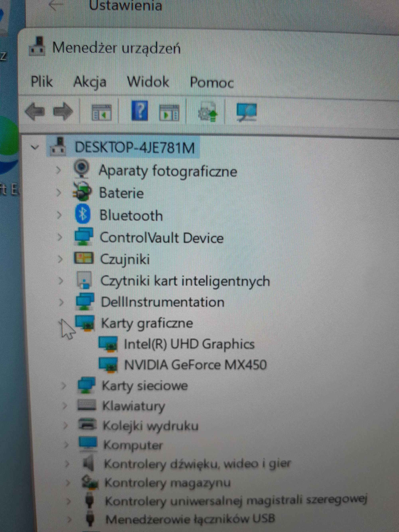Click the Bluetooth category icon
The width and height of the screenshot is (399, 532).
pyautogui.click(x=83, y=214)
